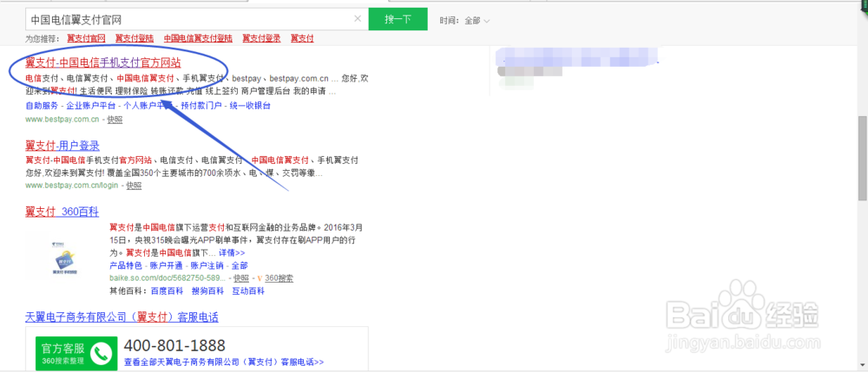Image resolution: width=868 pixels, height=372 pixels.
Task: View 快照 cache for www.bestpay.com.cn
Action: coord(115,119)
